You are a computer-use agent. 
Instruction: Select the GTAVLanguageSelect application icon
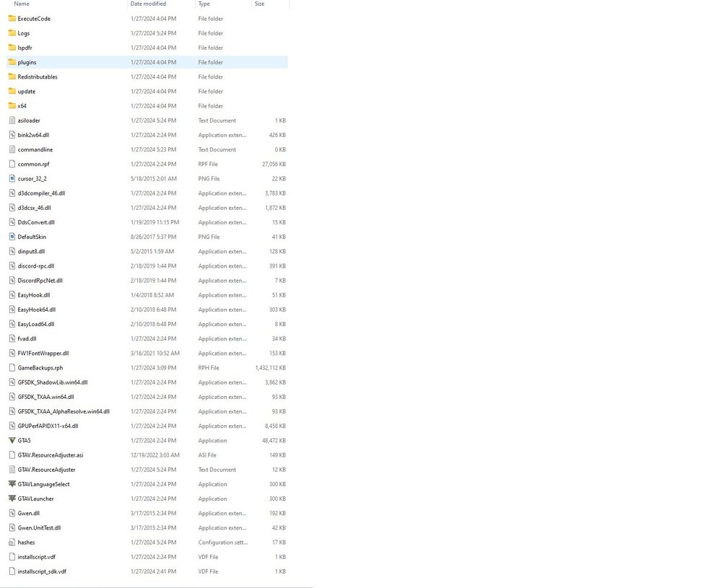[x=12, y=484]
